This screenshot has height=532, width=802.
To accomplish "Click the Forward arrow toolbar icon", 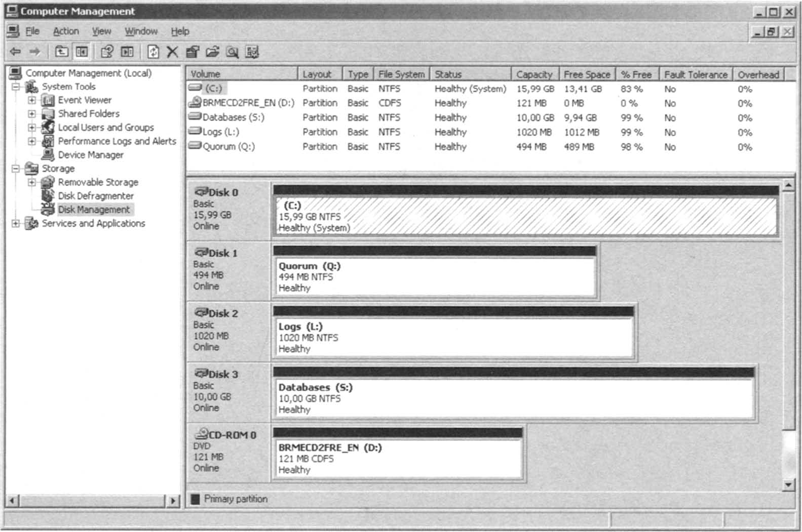I will click(x=34, y=52).
